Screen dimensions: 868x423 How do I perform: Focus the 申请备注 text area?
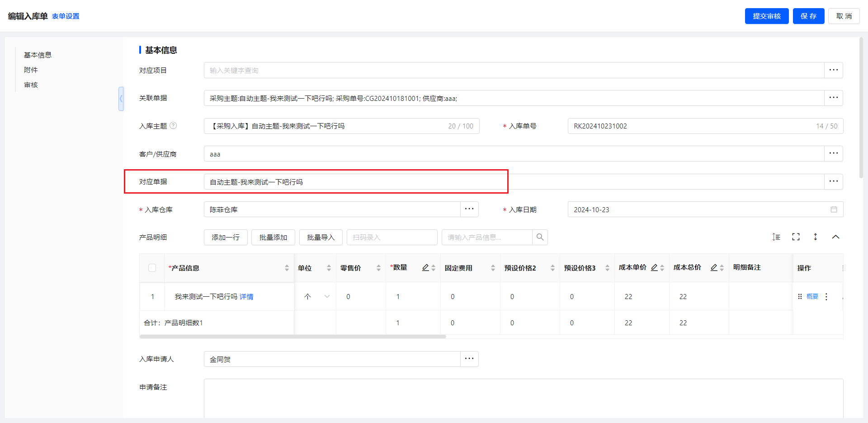(x=524, y=399)
